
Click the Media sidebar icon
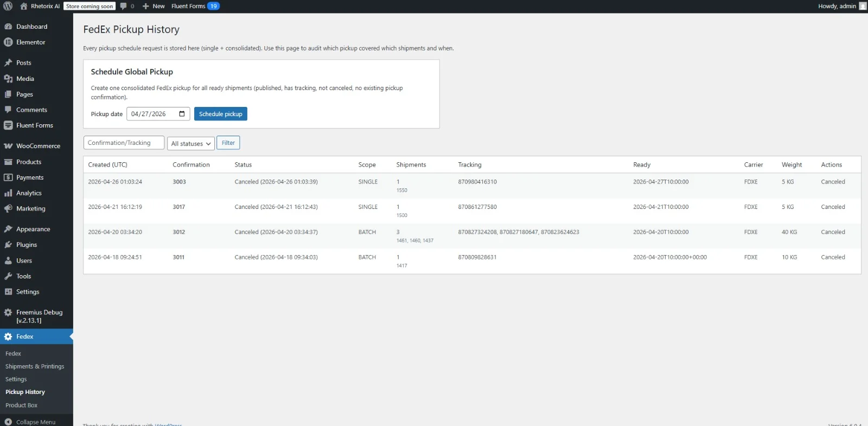coord(8,79)
